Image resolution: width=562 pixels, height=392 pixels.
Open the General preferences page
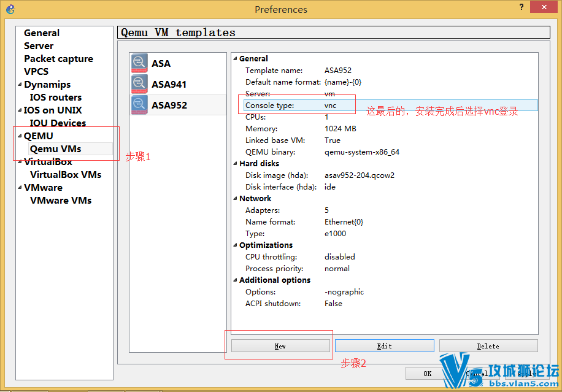pyautogui.click(x=42, y=33)
